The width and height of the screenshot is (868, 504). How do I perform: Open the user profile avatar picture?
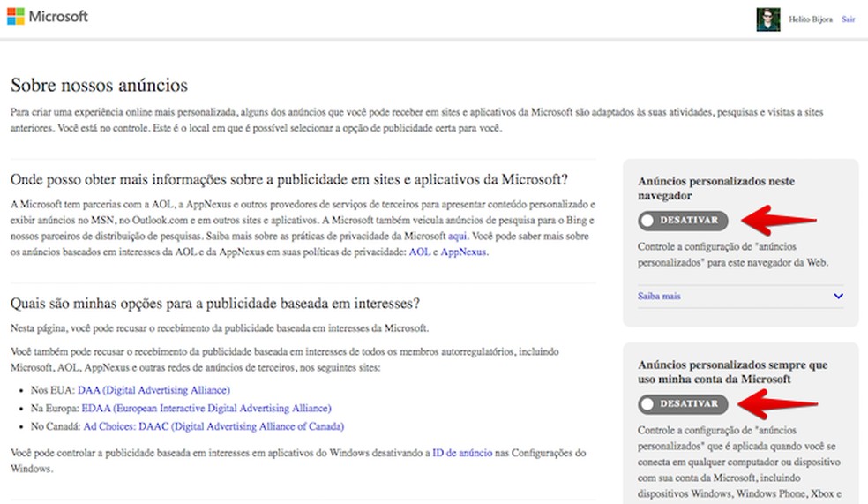768,19
